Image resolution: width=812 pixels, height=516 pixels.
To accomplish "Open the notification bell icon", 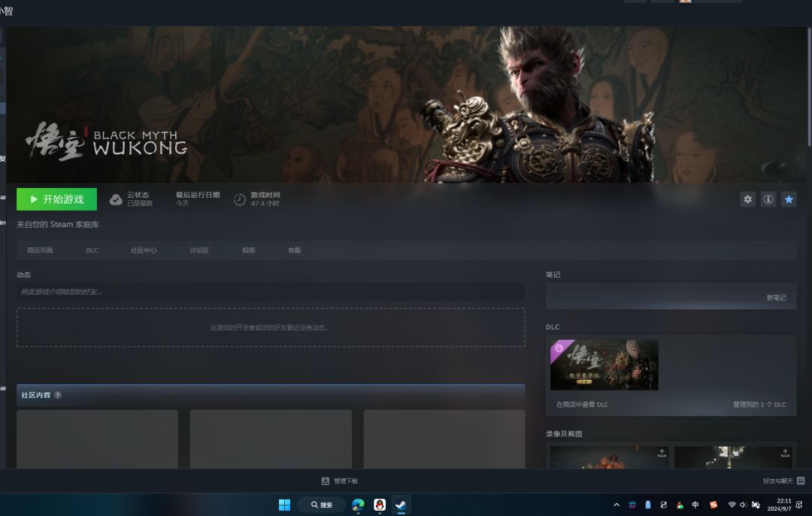I will (799, 505).
